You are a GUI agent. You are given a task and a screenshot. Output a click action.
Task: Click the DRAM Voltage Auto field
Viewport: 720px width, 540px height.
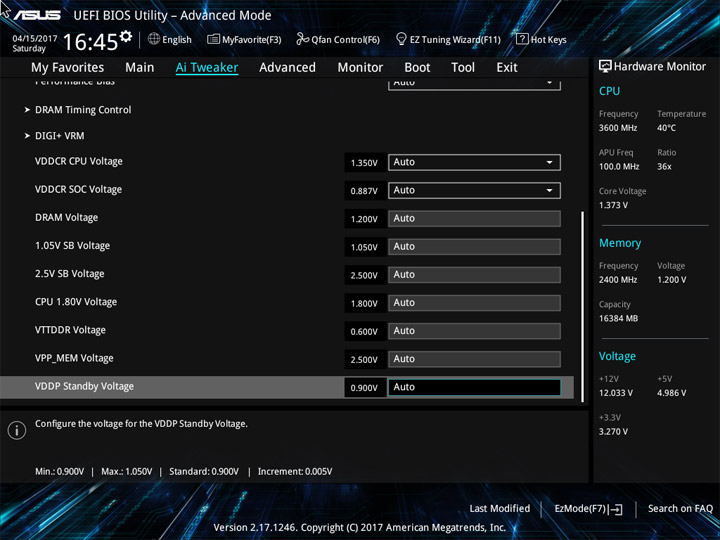tap(474, 219)
